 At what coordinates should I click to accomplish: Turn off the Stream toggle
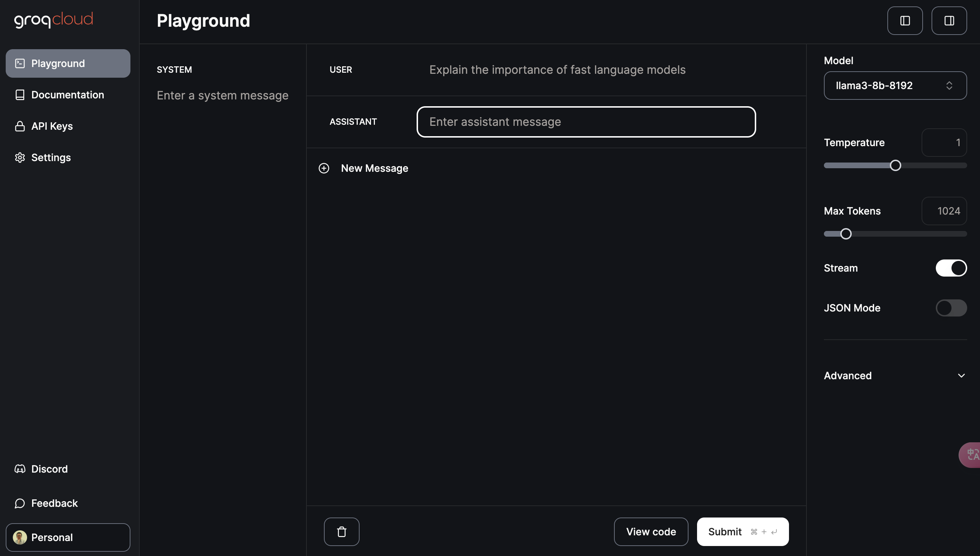tap(951, 268)
